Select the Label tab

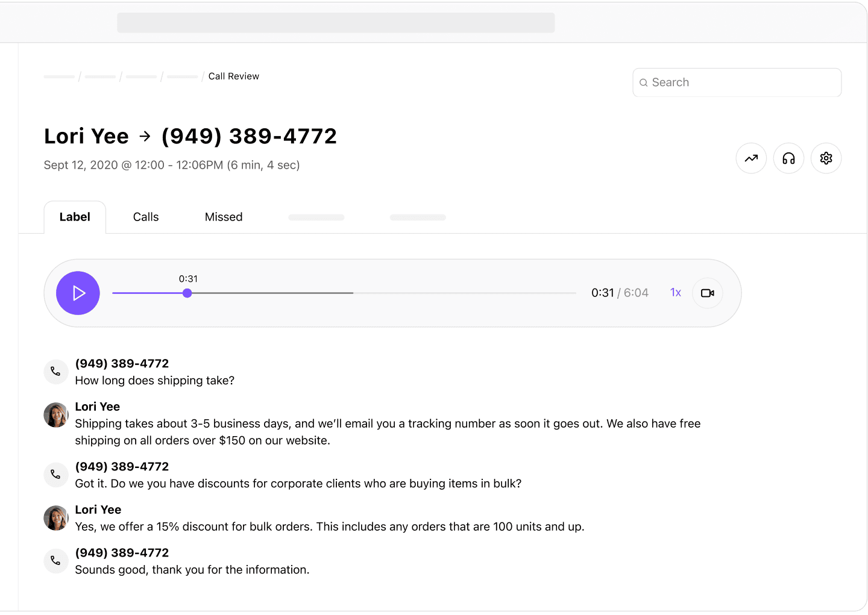pos(75,217)
